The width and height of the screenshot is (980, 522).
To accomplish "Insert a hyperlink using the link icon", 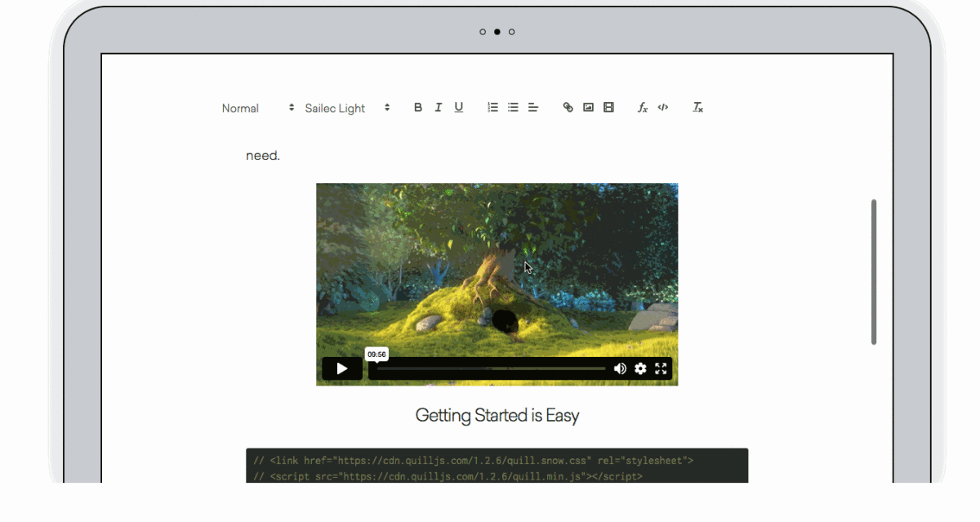I will point(568,108).
